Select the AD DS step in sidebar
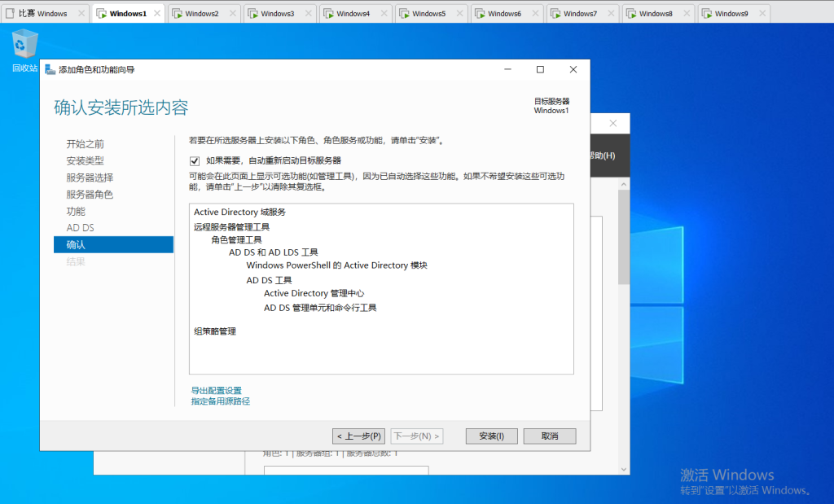 click(81, 228)
